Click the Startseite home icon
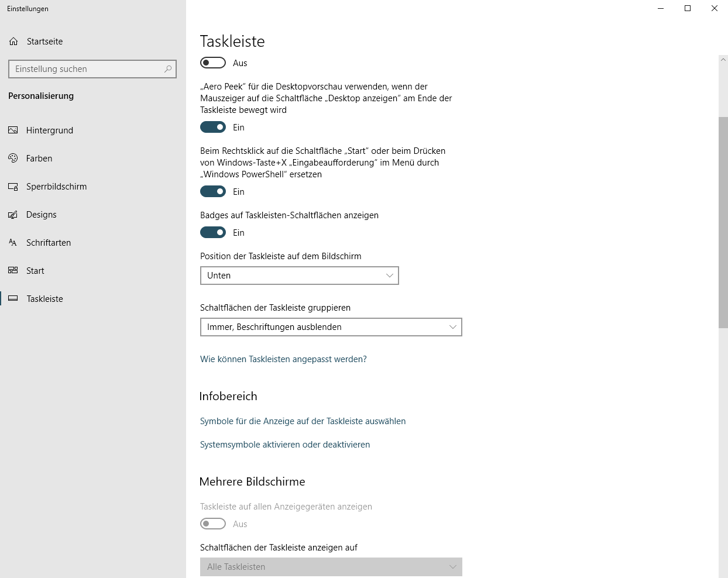The height and width of the screenshot is (578, 728). click(x=13, y=42)
